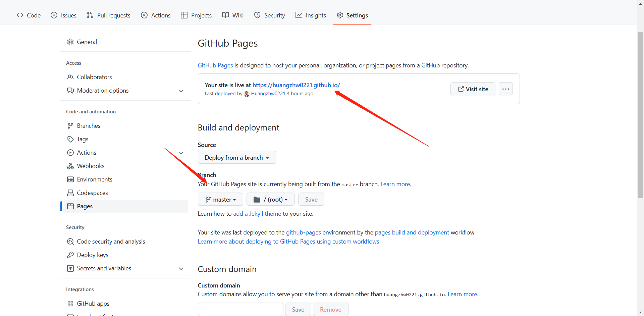Open pages build and deployment workflow link
Image resolution: width=644 pixels, height=316 pixels.
tap(412, 232)
